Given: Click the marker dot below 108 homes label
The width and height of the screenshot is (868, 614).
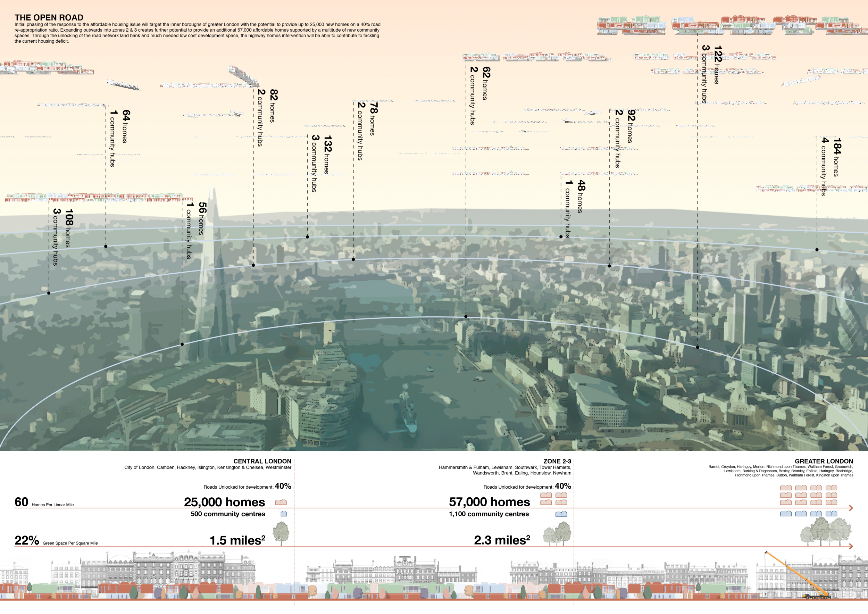Looking at the screenshot, I should [x=49, y=293].
